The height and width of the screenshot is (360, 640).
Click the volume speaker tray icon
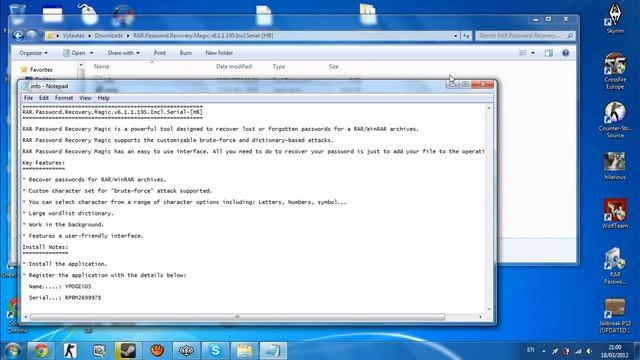click(x=589, y=351)
